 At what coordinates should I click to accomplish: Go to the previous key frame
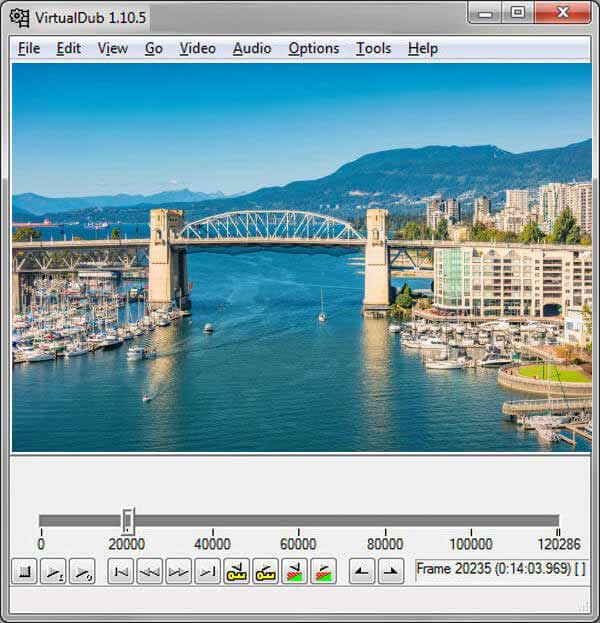237,571
